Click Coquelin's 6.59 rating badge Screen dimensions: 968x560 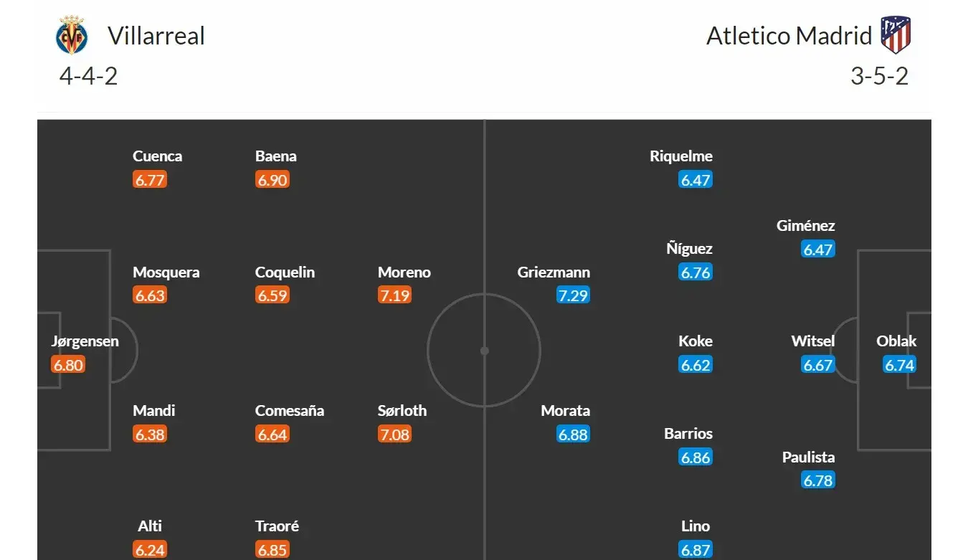click(272, 295)
